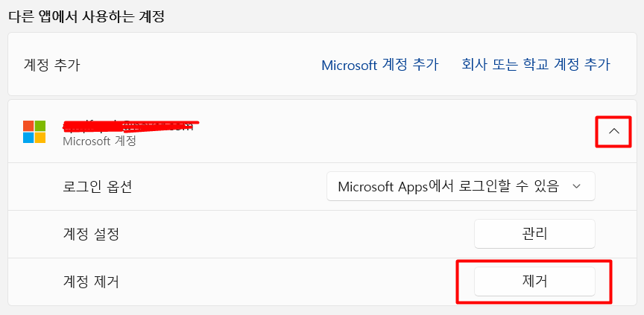This screenshot has width=644, height=315.
Task: Click the 관리 button
Action: pos(534,234)
